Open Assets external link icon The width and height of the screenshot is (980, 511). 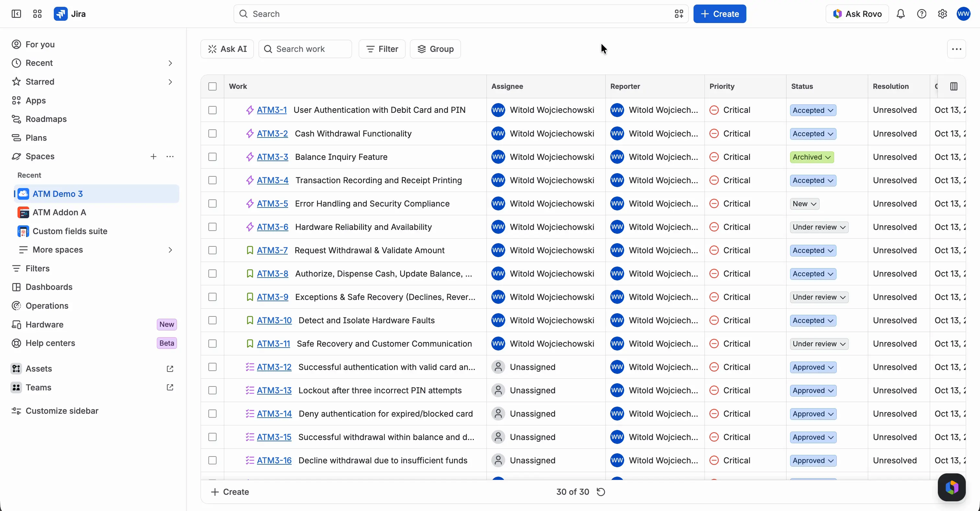coord(170,369)
